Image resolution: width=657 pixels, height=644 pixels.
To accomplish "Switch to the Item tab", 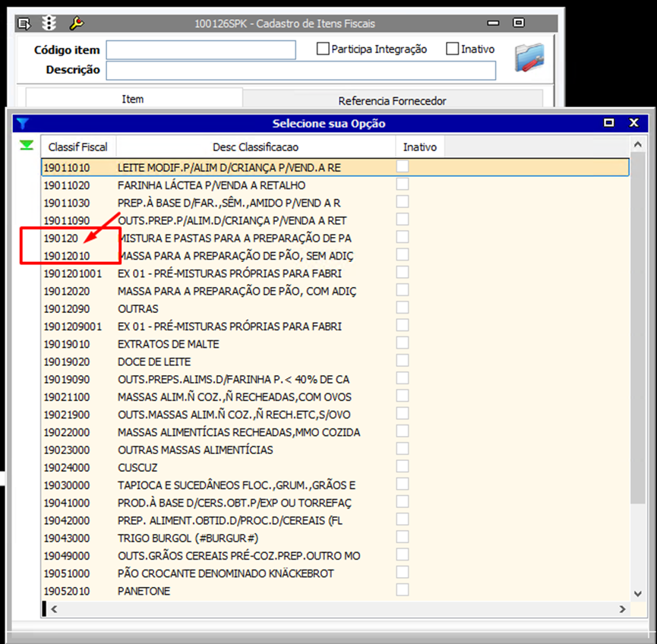I will point(134,99).
